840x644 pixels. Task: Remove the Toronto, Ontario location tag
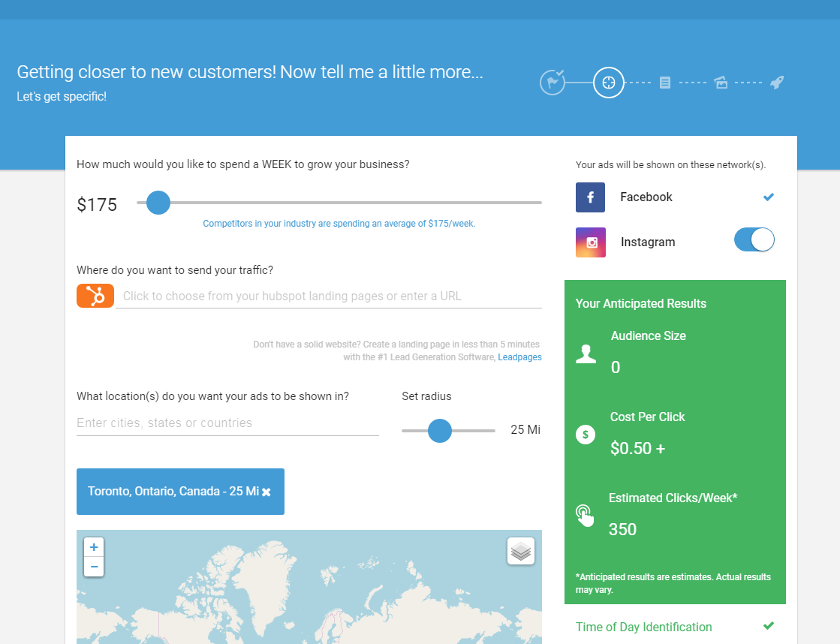pyautogui.click(x=266, y=492)
